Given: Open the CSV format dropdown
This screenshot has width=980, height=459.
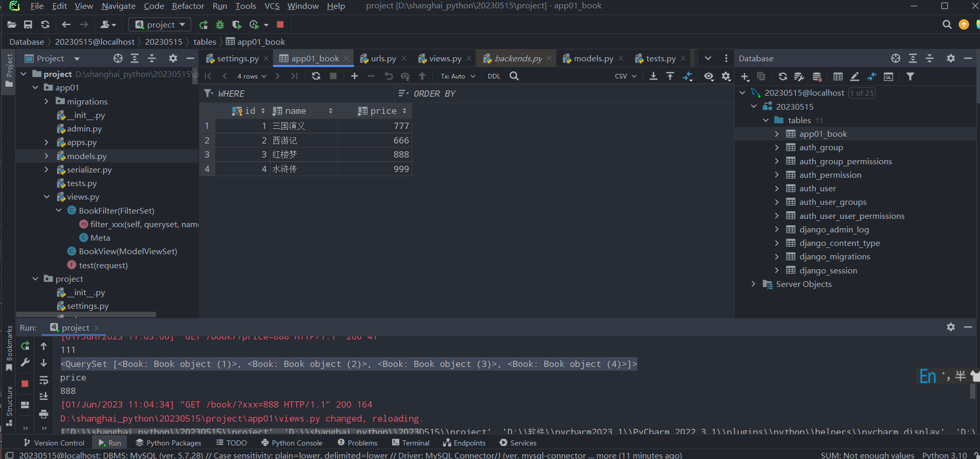Looking at the screenshot, I should pyautogui.click(x=626, y=76).
